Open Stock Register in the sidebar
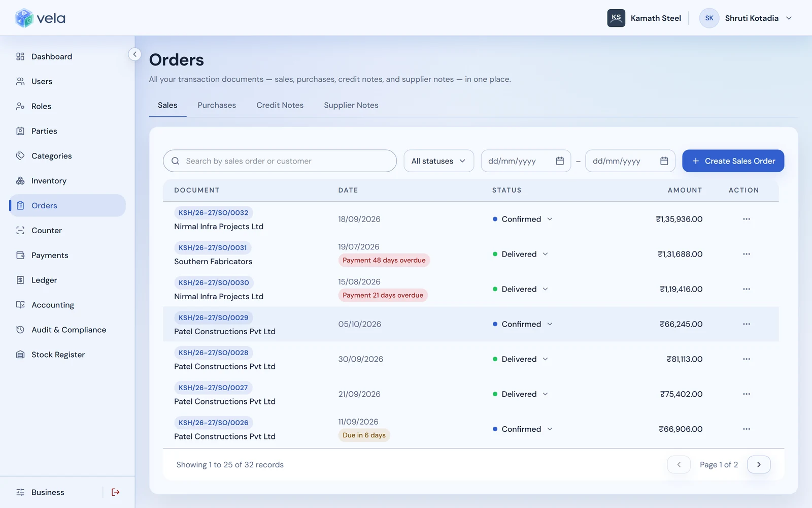Image resolution: width=812 pixels, height=508 pixels. click(x=67, y=355)
